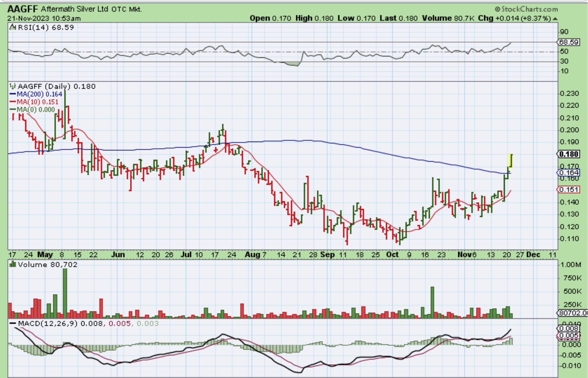The height and width of the screenshot is (378, 588).
Task: Click the 0.164 MA(200) value axis label
Action: 568,172
